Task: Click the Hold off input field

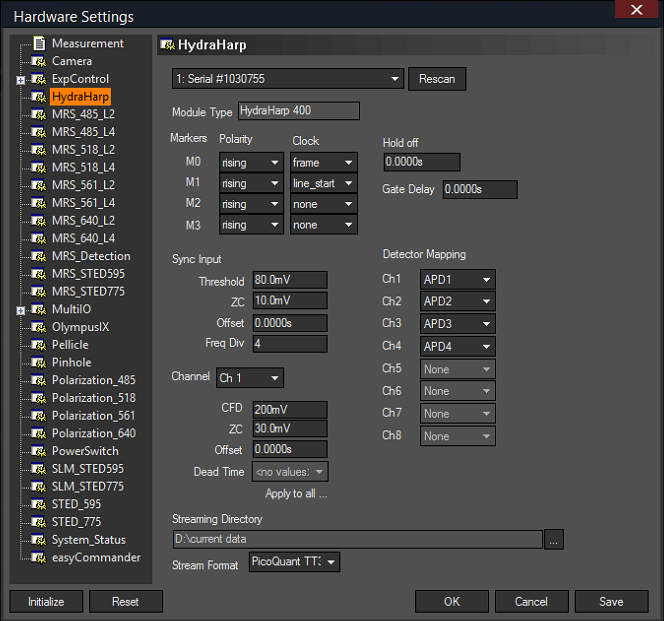Action: point(422,162)
